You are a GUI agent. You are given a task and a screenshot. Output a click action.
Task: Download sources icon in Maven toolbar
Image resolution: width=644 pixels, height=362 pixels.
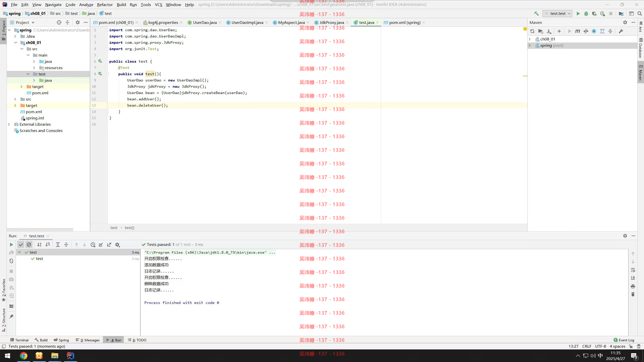pos(549,31)
